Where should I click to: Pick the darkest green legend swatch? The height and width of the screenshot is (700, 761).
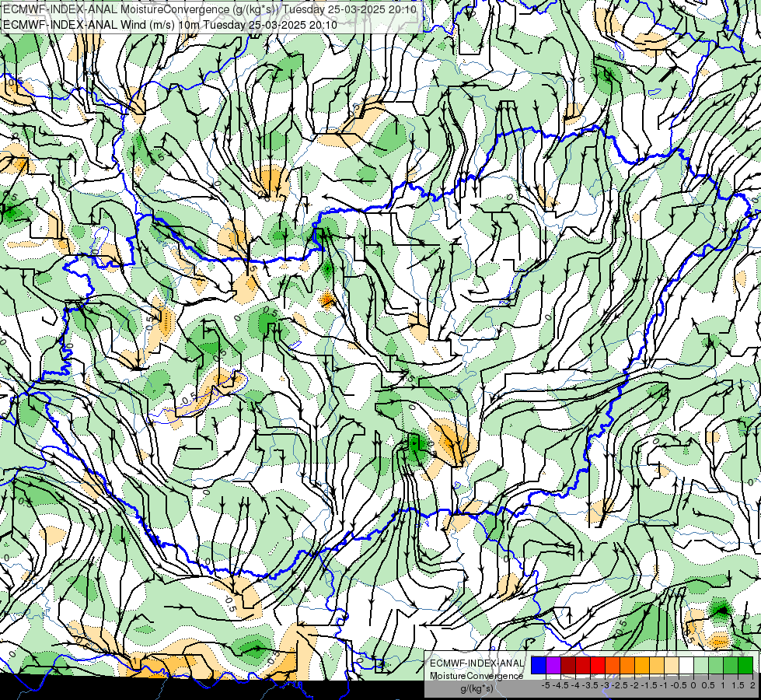(x=745, y=665)
